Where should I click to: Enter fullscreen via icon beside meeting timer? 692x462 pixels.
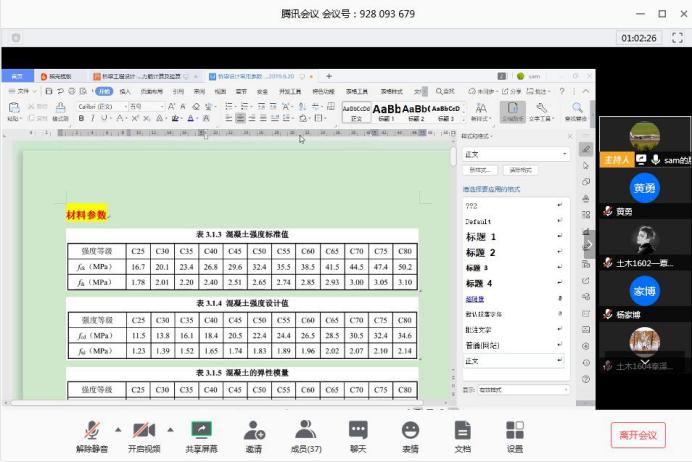tap(673, 36)
